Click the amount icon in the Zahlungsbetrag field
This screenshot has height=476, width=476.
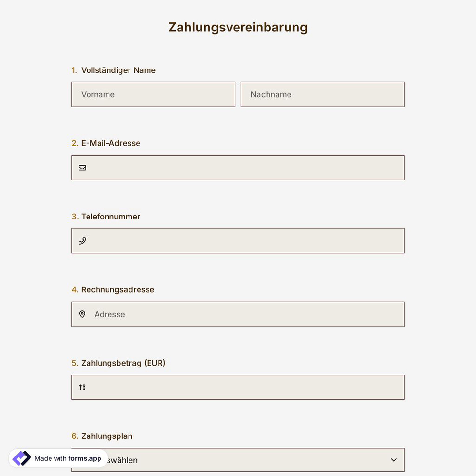pyautogui.click(x=82, y=387)
